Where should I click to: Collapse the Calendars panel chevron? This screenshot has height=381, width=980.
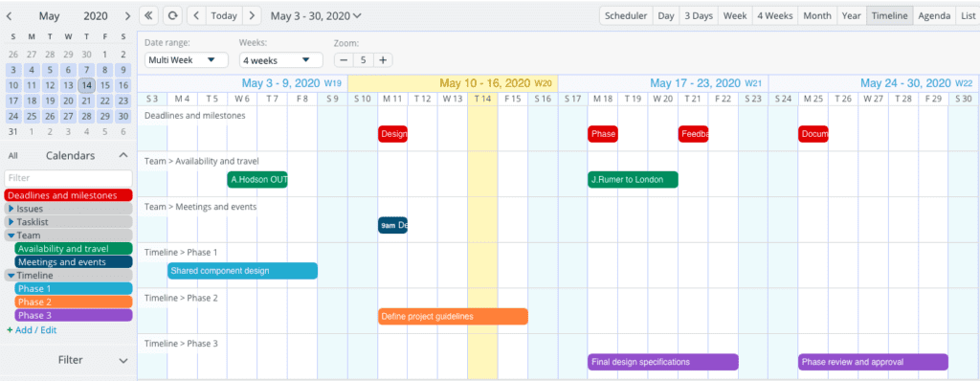123,155
